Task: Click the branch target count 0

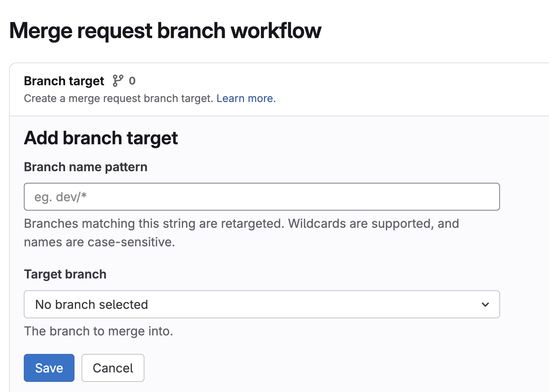Action: point(132,81)
